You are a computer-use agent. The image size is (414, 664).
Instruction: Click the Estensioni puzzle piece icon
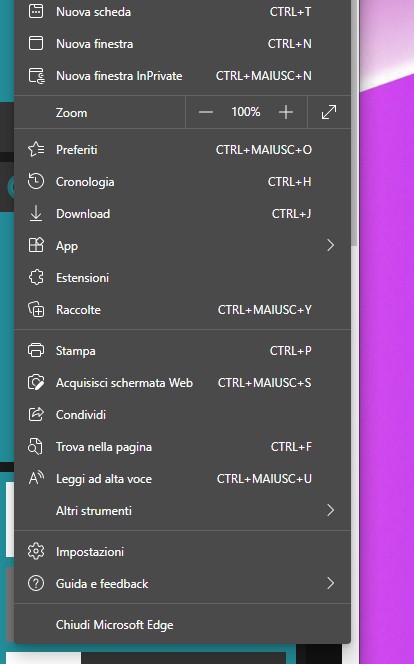pos(36,277)
